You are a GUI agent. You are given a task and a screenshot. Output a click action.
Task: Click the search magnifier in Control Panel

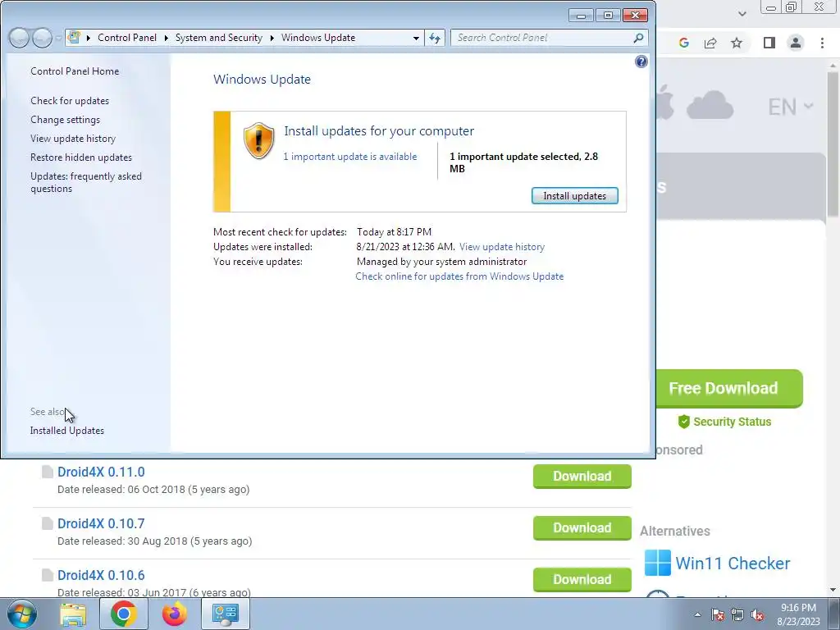pos(638,38)
